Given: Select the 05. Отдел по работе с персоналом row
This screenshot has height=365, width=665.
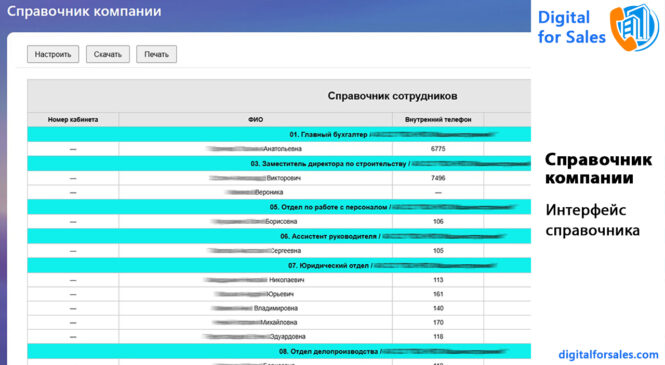Looking at the screenshot, I should click(279, 207).
